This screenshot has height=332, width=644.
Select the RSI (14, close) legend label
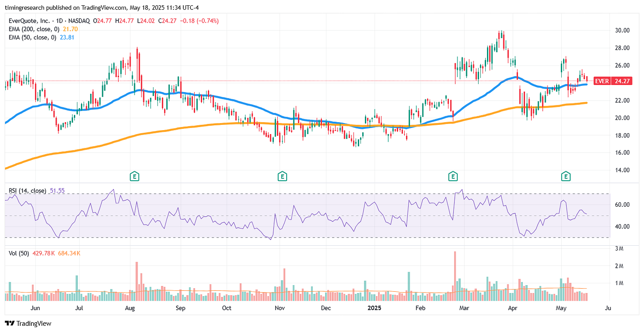coord(27,191)
